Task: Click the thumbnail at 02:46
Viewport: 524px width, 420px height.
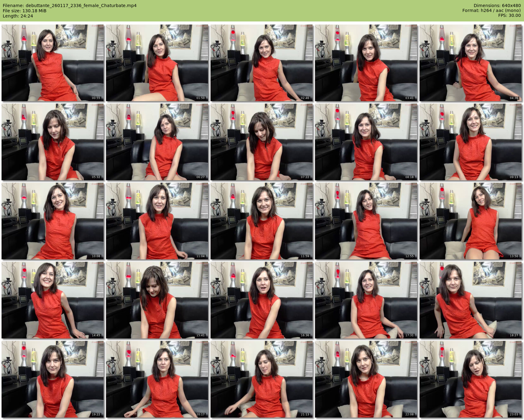Action: (262, 63)
